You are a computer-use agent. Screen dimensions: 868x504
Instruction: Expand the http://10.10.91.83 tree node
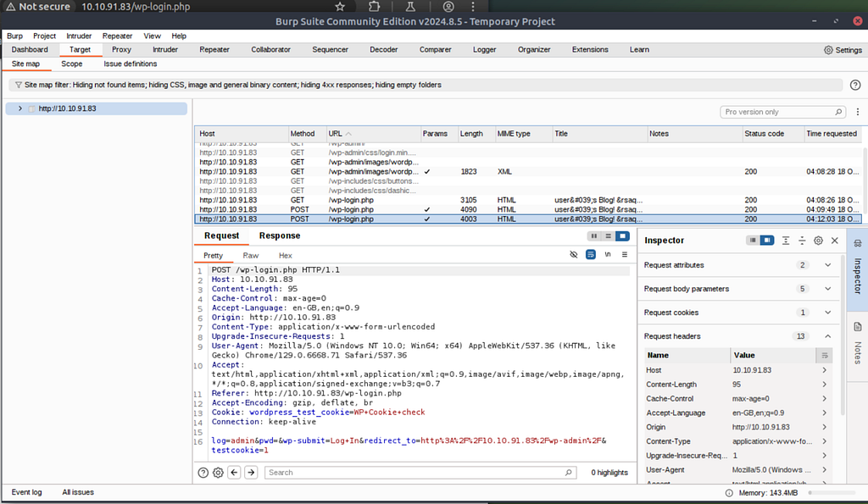(20, 108)
